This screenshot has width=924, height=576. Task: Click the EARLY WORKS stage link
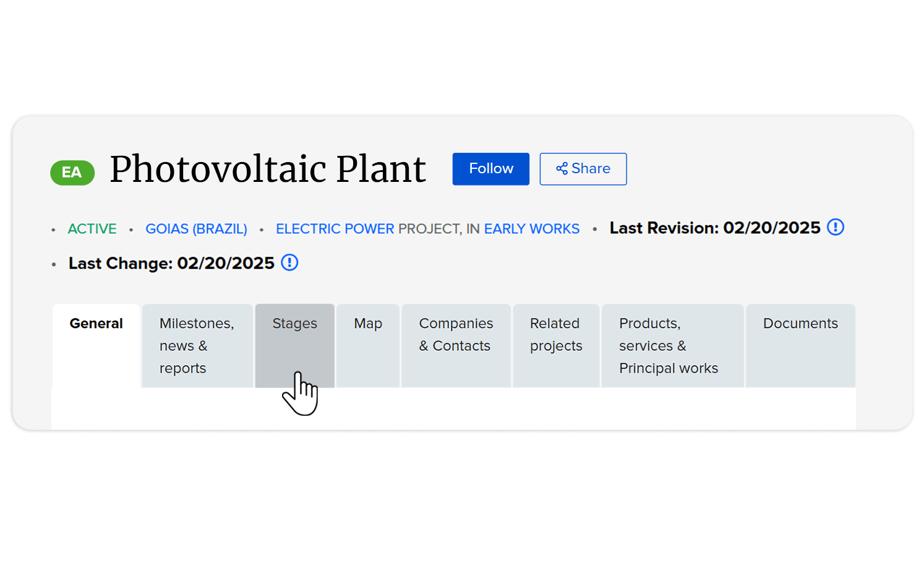click(x=531, y=229)
